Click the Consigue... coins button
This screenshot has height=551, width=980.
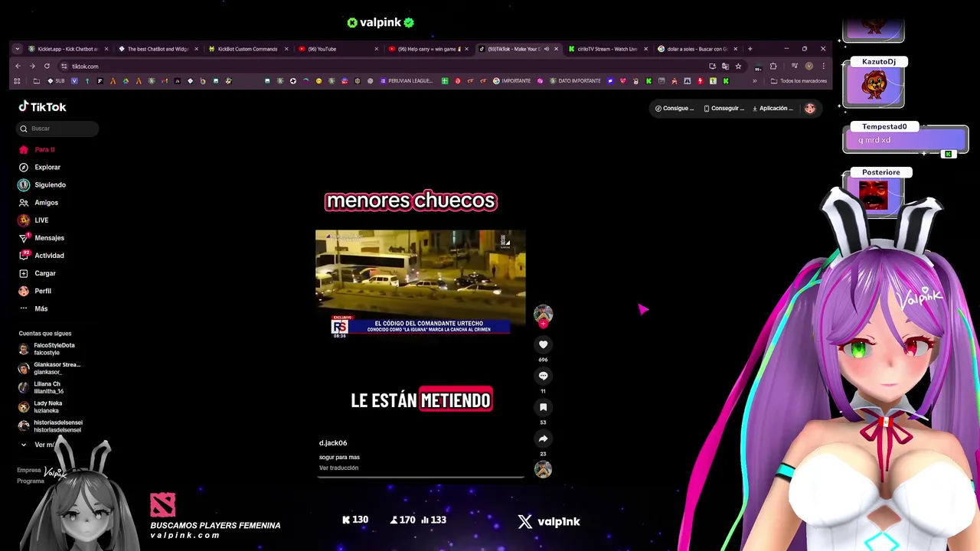[675, 108]
